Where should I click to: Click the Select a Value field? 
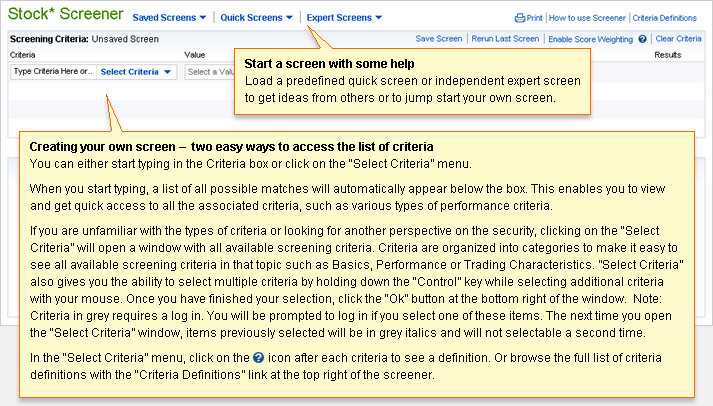point(208,72)
